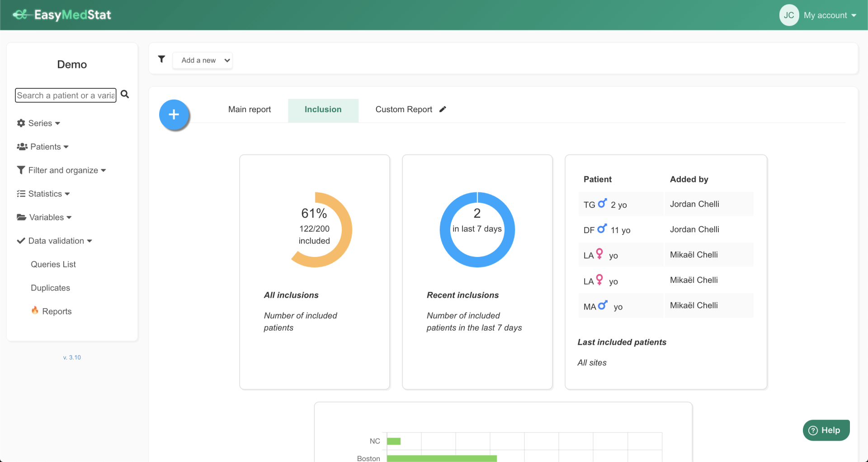Viewport: 868px width, 462px height.
Task: Click the Boston bar in the chart
Action: (x=442, y=458)
